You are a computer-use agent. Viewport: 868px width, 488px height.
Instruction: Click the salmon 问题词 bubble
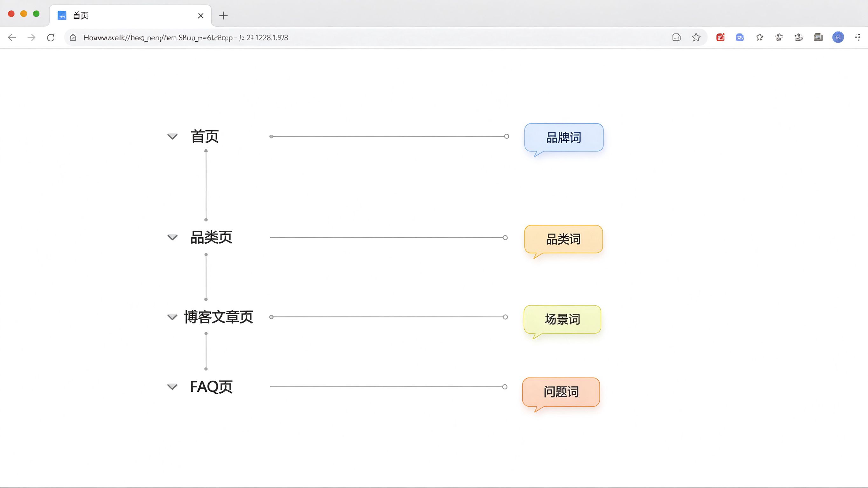[561, 392]
